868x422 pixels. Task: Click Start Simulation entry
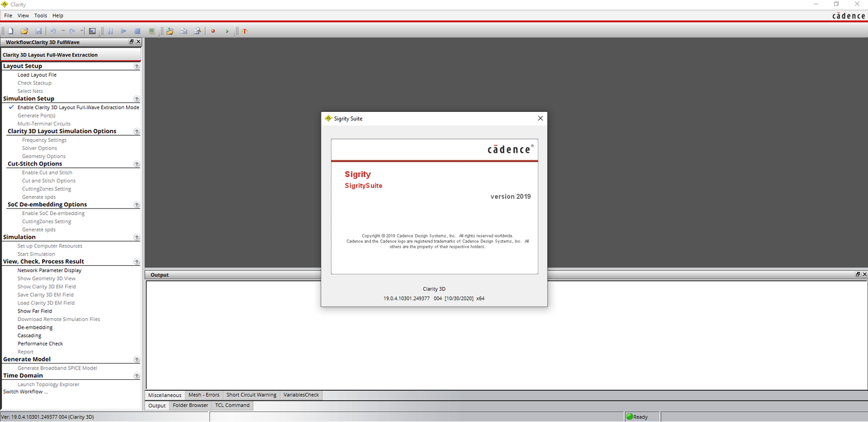[x=36, y=254]
